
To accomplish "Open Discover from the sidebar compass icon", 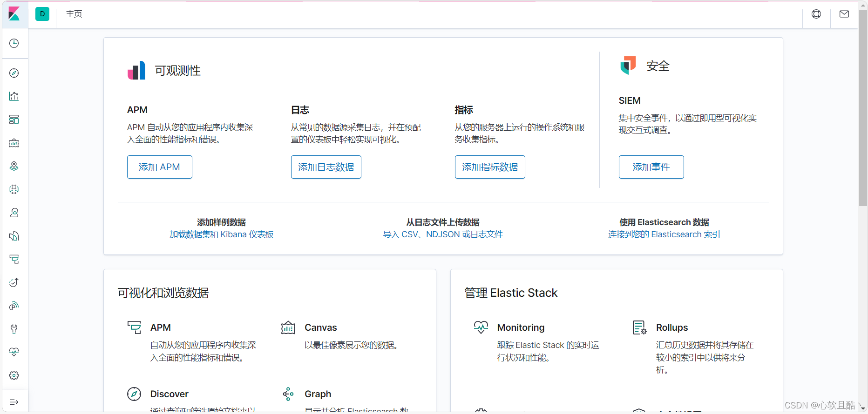I will tap(14, 73).
